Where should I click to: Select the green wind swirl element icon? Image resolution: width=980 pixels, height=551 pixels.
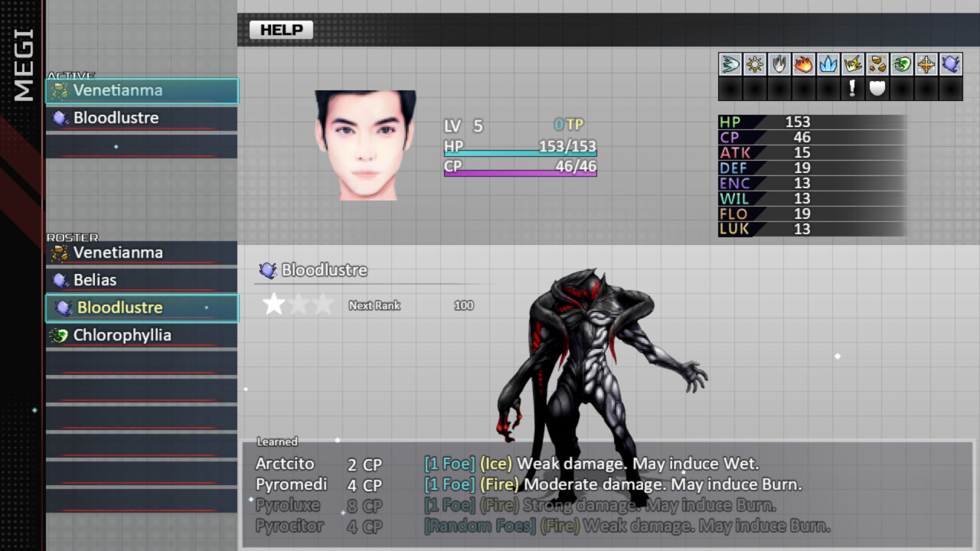tap(902, 64)
